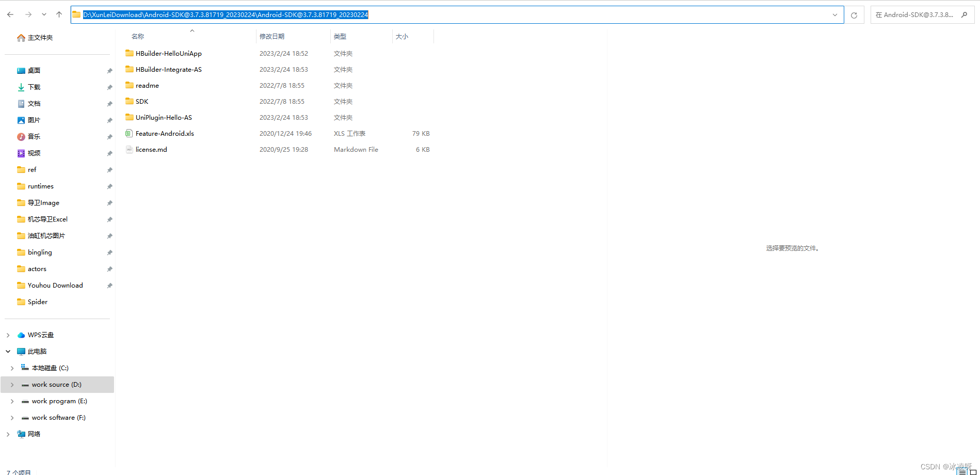Select work source (D:) drive label
980x475 pixels.
click(56, 385)
